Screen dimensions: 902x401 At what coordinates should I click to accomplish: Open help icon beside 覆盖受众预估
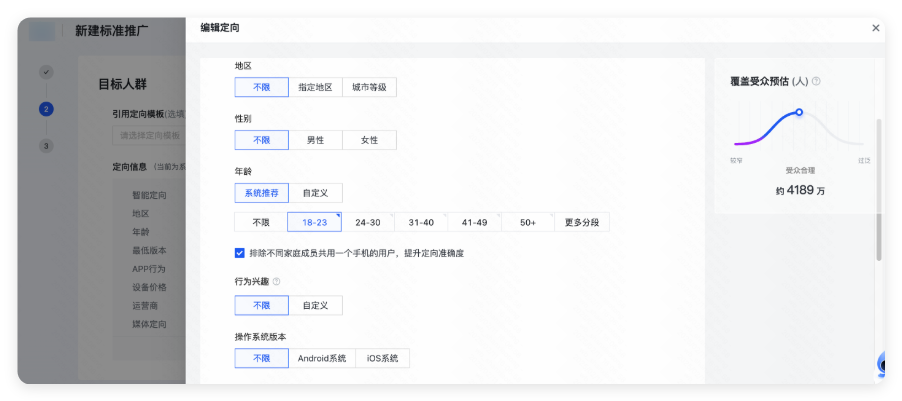tap(816, 82)
